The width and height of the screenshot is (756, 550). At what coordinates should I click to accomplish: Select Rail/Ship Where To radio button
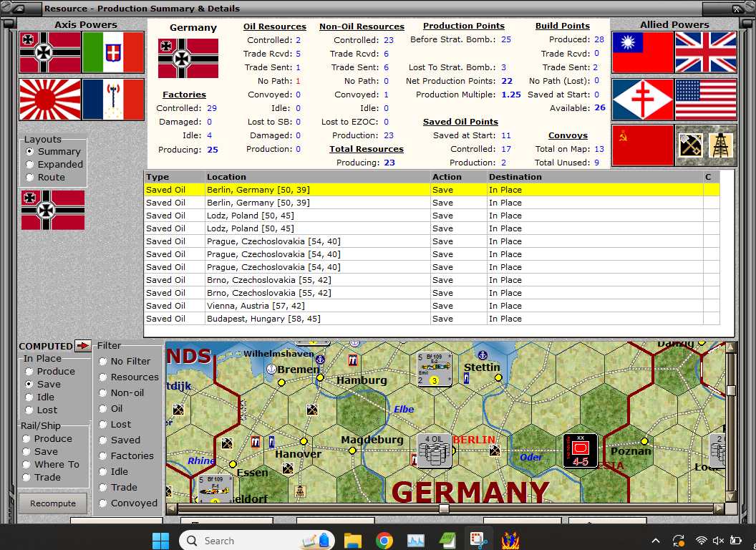[x=26, y=465]
